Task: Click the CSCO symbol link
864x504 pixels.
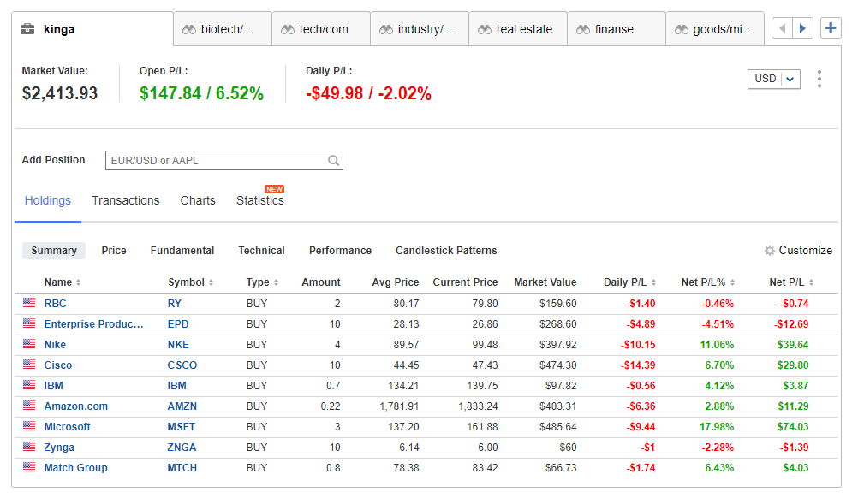Action: point(182,365)
